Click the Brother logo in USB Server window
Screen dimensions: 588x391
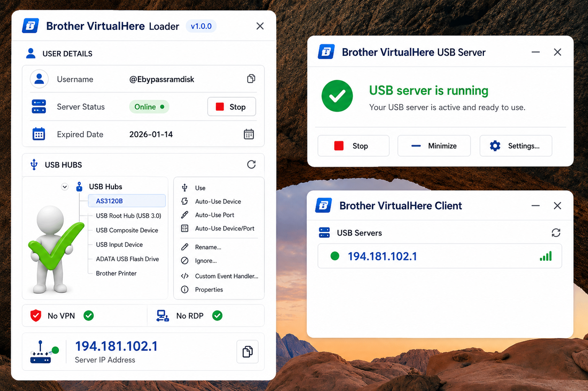coord(326,52)
